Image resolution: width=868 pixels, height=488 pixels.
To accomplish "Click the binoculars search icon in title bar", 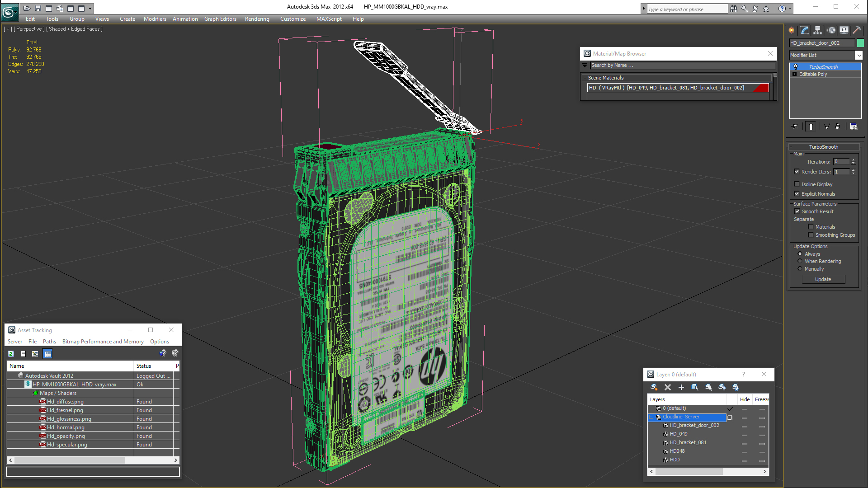I will coord(734,9).
